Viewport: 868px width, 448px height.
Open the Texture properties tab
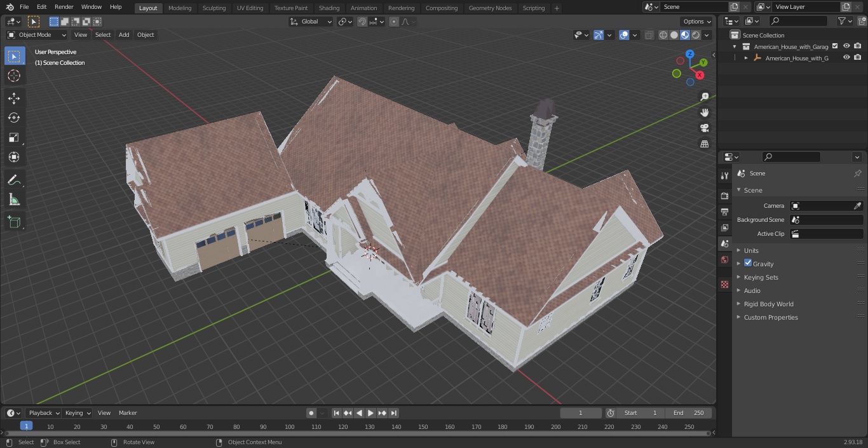(x=724, y=285)
